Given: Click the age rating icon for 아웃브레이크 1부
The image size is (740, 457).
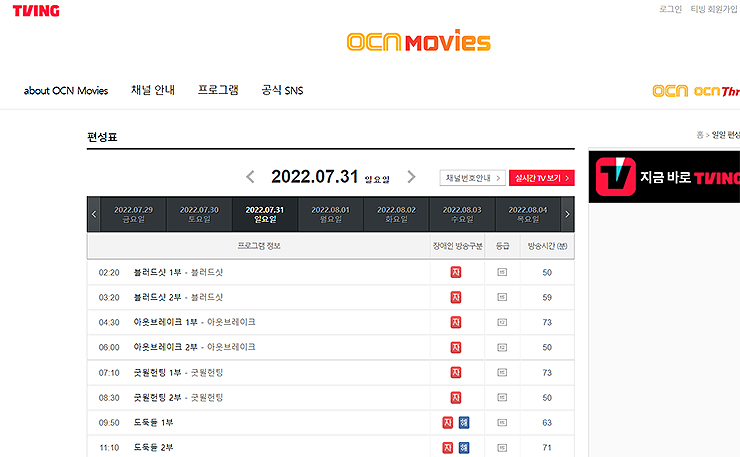Looking at the screenshot, I should (x=502, y=322).
